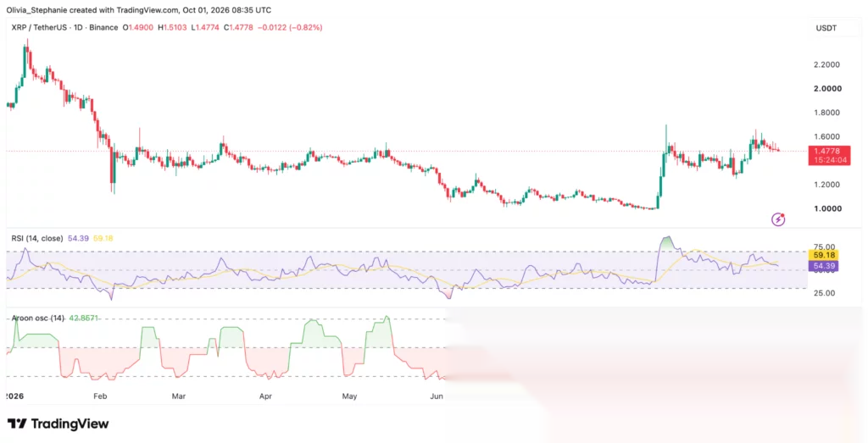Click the RSI value tag 54.39
This screenshot has width=868, height=443.
(x=824, y=266)
